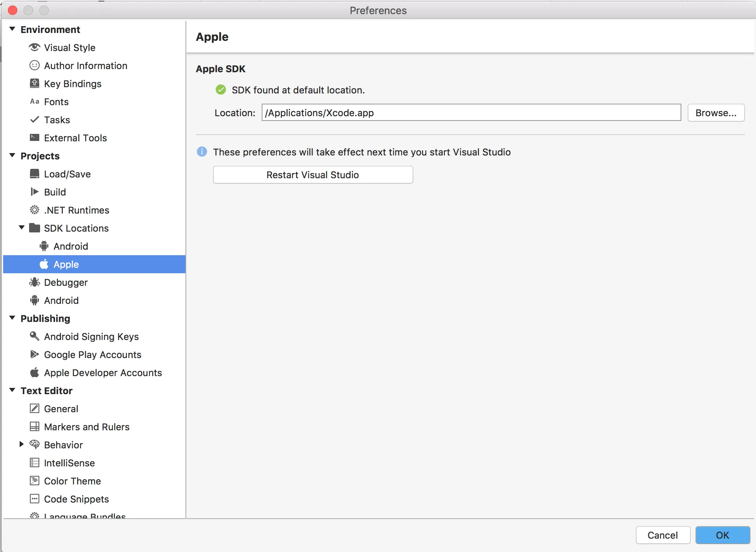Click the Debugger bug icon
This screenshot has height=552, width=756.
(x=35, y=282)
